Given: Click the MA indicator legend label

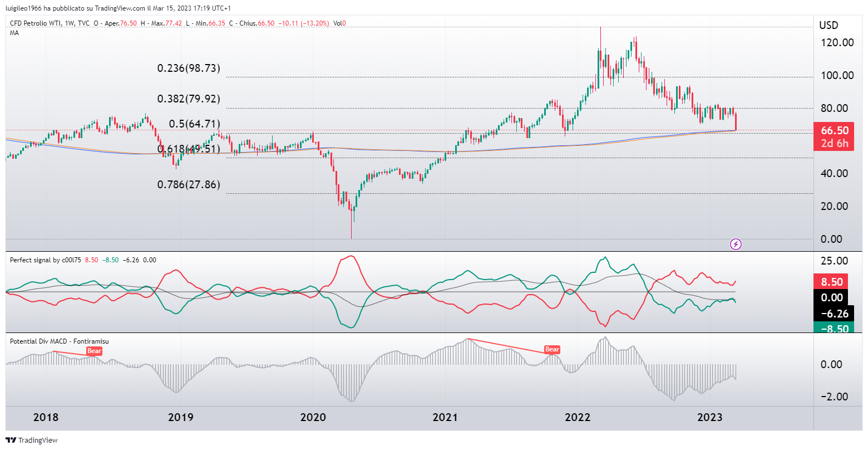Looking at the screenshot, I should coord(14,33).
